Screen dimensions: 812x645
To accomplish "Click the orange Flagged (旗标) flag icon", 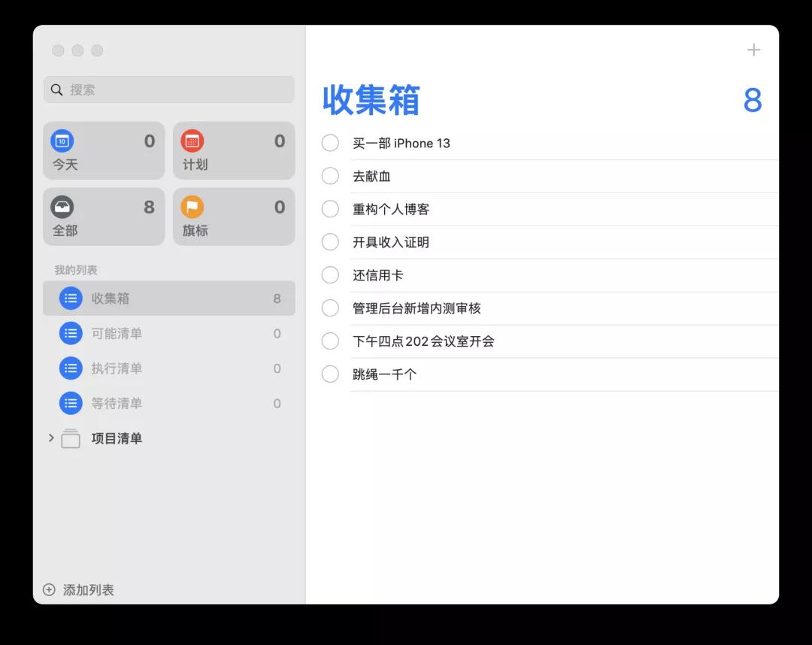I will click(x=192, y=207).
